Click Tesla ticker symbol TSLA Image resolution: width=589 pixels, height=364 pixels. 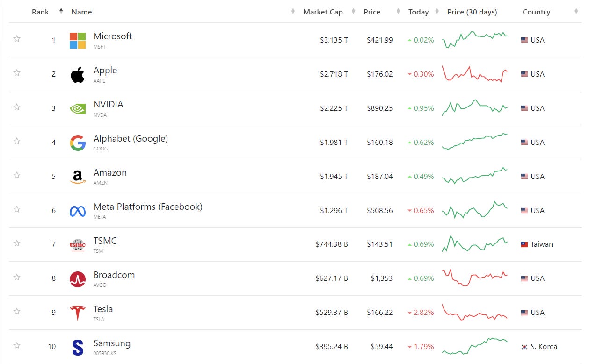(99, 319)
